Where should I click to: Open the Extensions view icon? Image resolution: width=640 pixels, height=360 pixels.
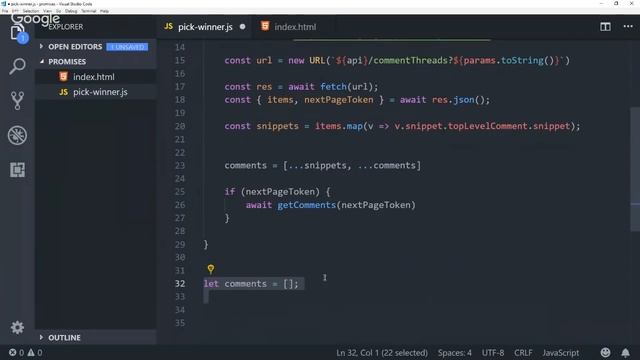tap(17, 169)
